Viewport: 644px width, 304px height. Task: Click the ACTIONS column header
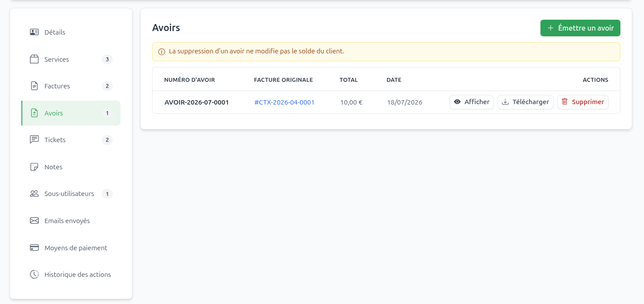tap(596, 80)
